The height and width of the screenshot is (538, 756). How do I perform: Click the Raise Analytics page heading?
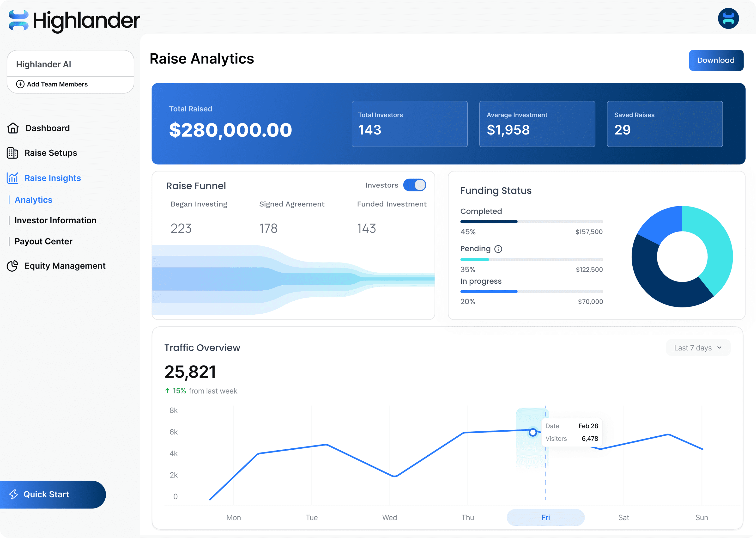(202, 59)
